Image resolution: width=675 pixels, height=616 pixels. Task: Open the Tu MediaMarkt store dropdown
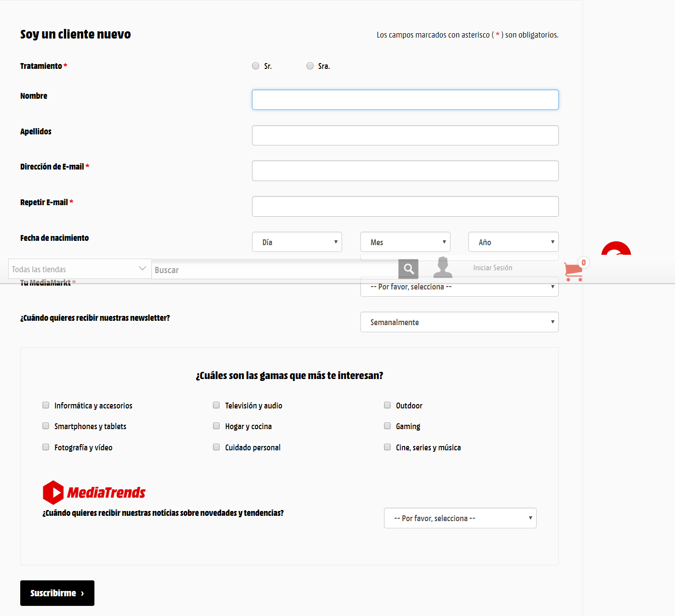[460, 288]
